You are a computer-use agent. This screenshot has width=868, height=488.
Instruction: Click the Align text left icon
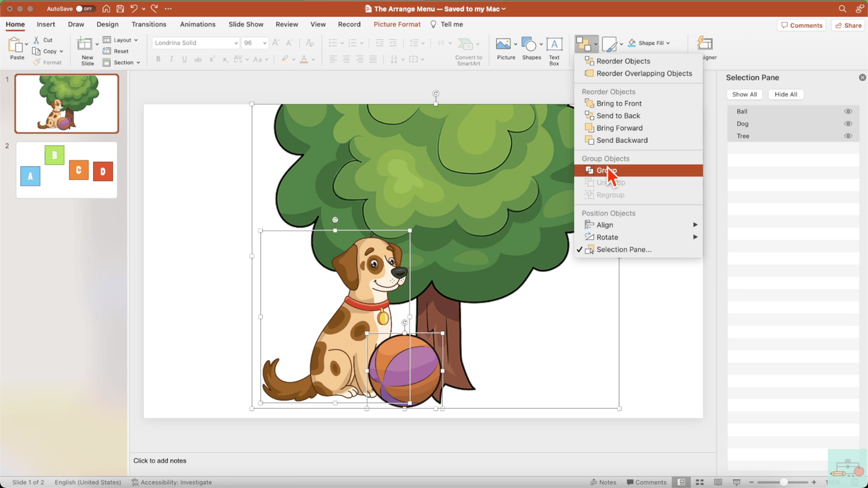click(x=333, y=59)
